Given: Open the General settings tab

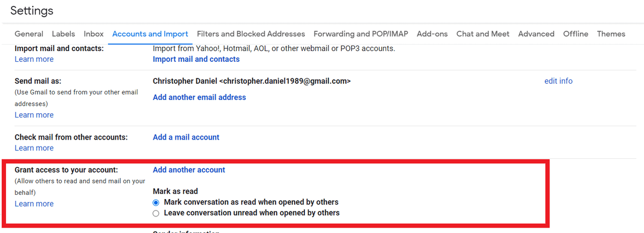Looking at the screenshot, I should [29, 34].
